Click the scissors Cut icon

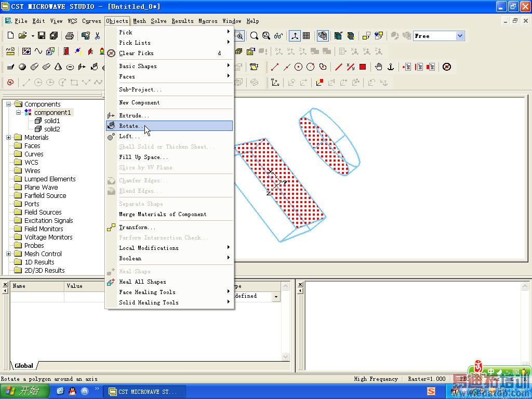pyautogui.click(x=97, y=36)
